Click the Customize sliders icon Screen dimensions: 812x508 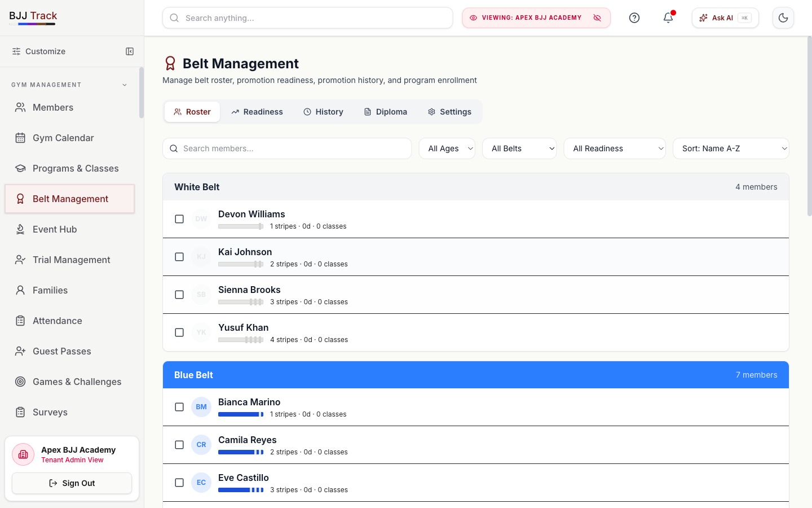point(16,51)
